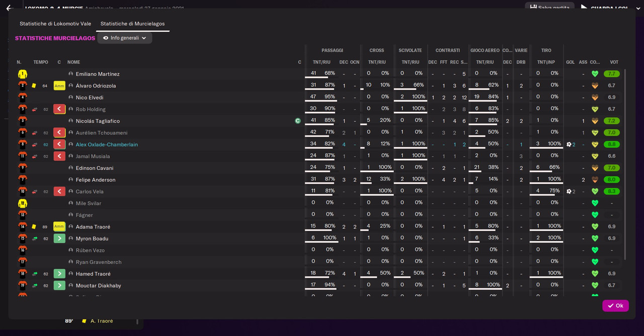Click the condition heart icon in Felipe Anderson's row

(x=595, y=180)
